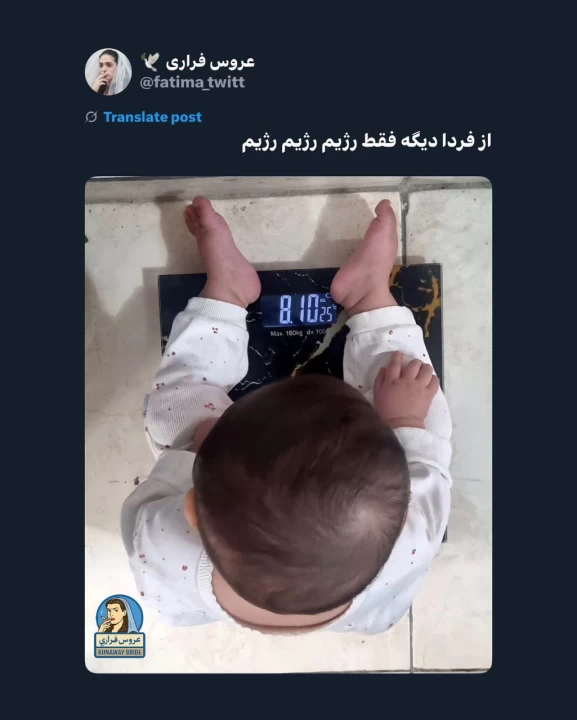Click the gold marble corner of the scale
The height and width of the screenshot is (720, 577).
(415, 294)
